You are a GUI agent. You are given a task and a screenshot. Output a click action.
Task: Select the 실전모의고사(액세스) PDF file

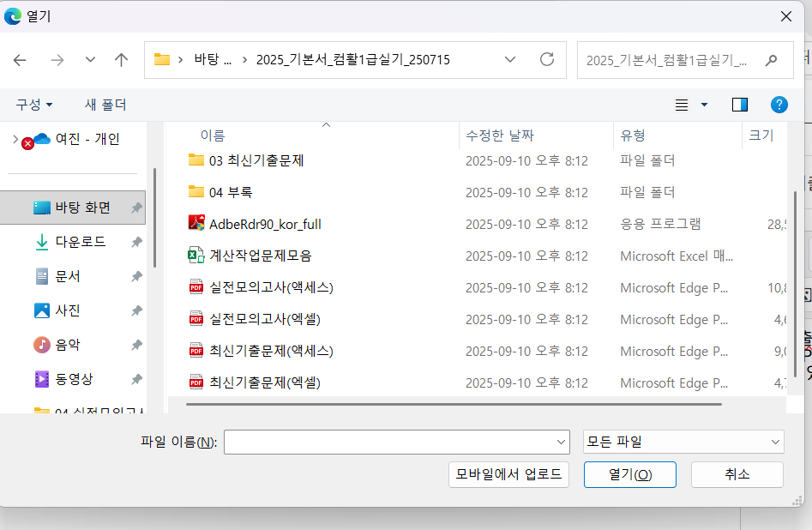271,287
